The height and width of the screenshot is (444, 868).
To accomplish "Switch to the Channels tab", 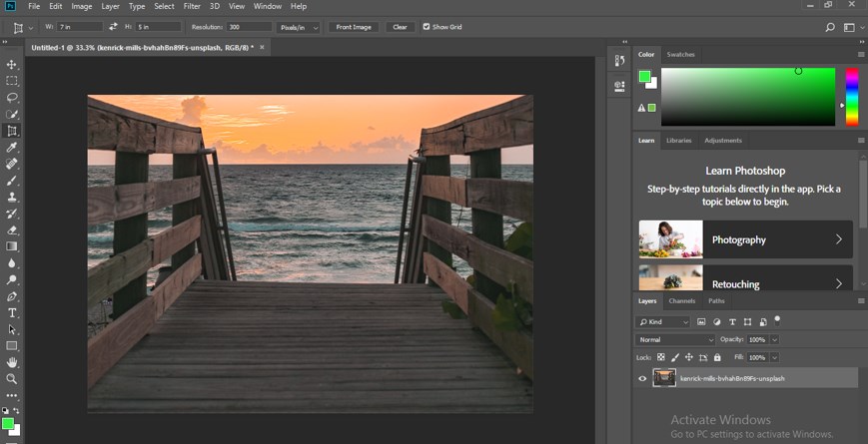I will tap(681, 300).
